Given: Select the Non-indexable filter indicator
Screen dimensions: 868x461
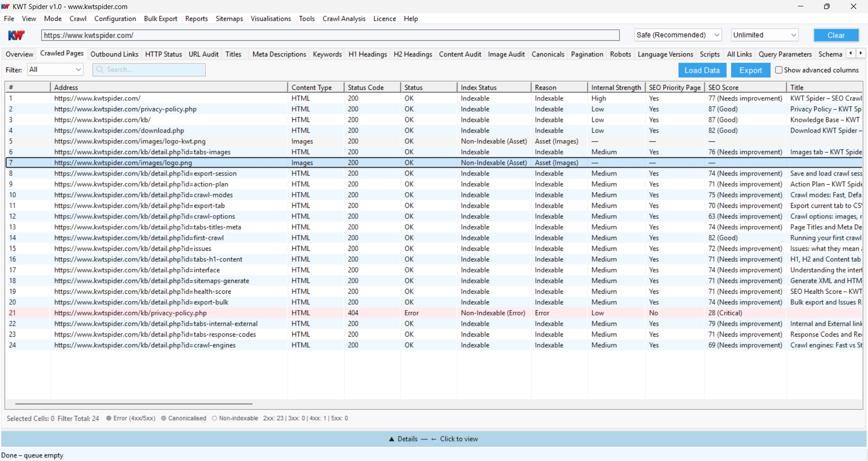Looking at the screenshot, I should tap(214, 418).
